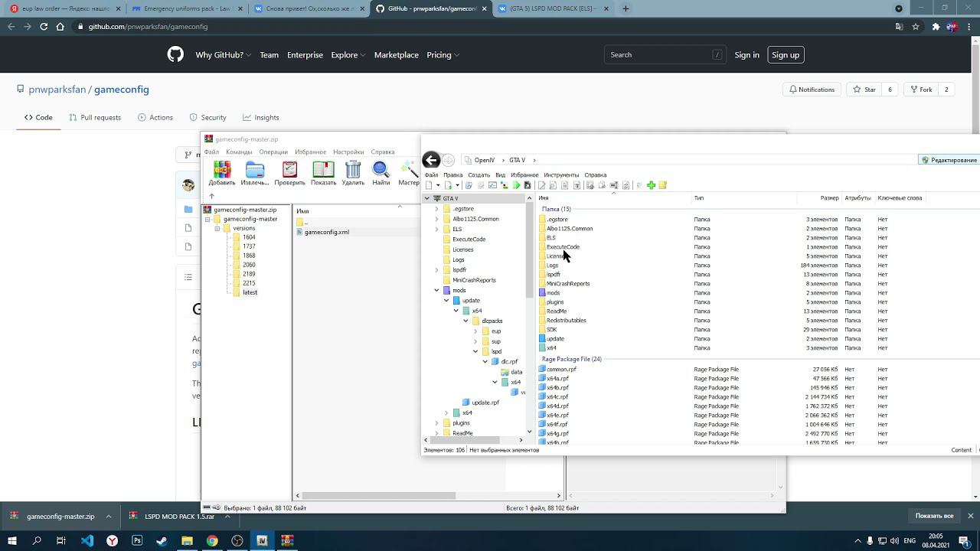Select update.rpf in OpenIV tree
Viewport: 980px width, 551px height.
485,403
